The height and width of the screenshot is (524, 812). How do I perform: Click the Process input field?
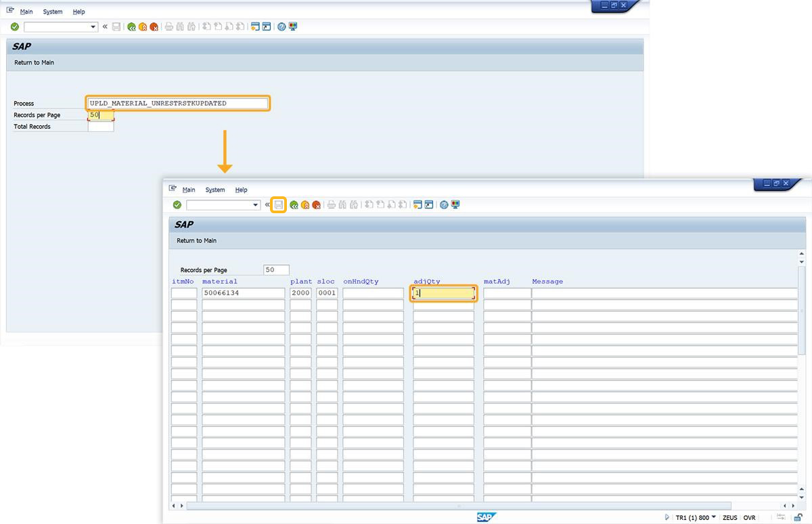[x=178, y=103]
